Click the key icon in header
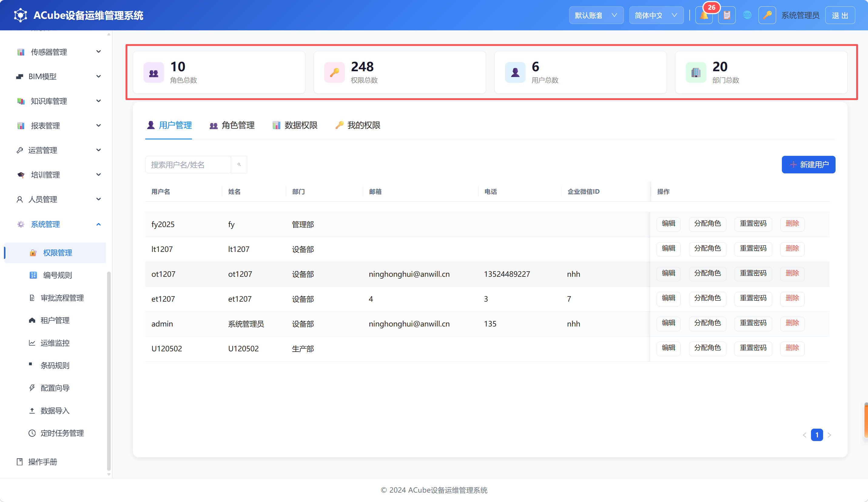The width and height of the screenshot is (868, 502). (767, 15)
